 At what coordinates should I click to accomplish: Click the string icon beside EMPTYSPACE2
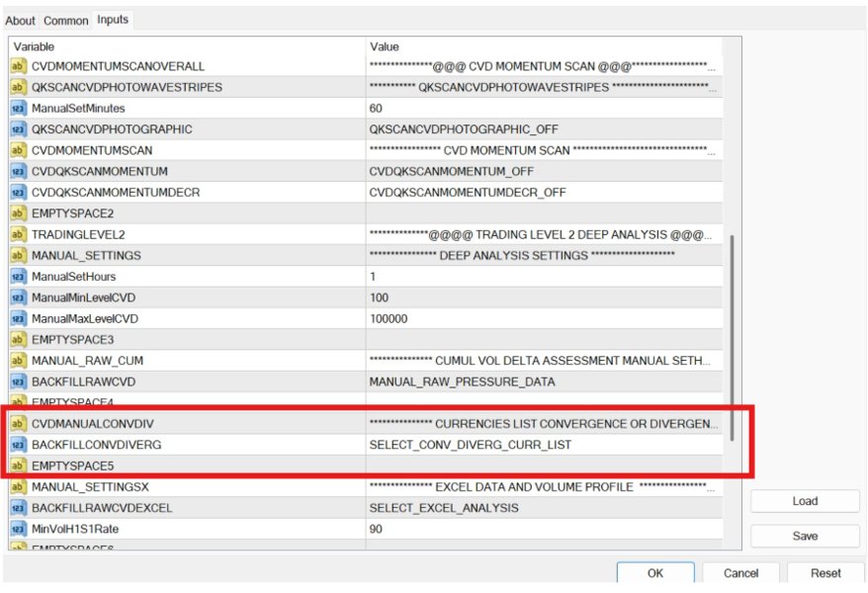[18, 213]
